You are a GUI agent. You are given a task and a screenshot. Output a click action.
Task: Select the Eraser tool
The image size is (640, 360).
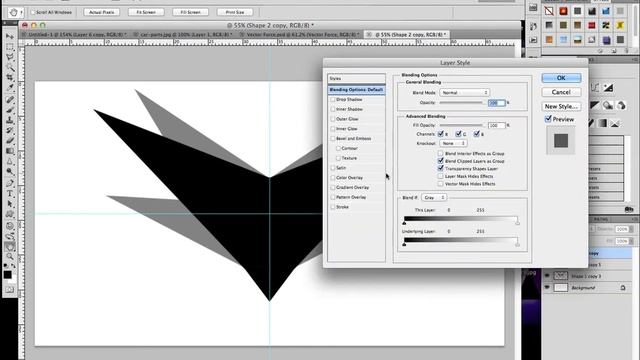pos(10,140)
